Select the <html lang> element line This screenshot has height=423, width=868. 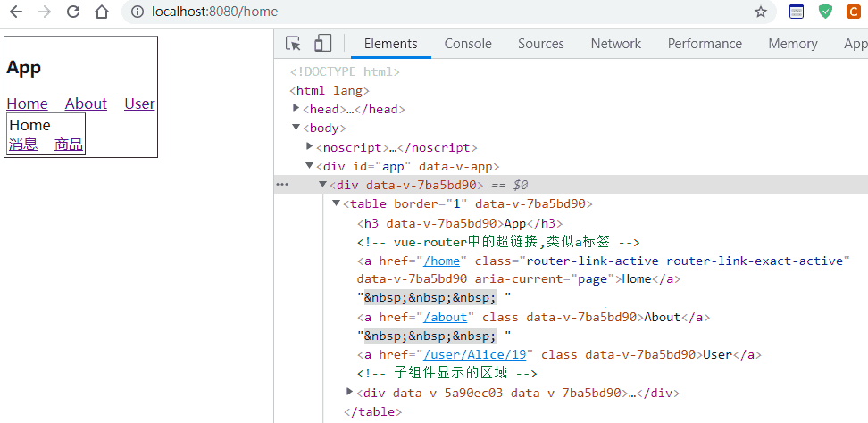330,91
